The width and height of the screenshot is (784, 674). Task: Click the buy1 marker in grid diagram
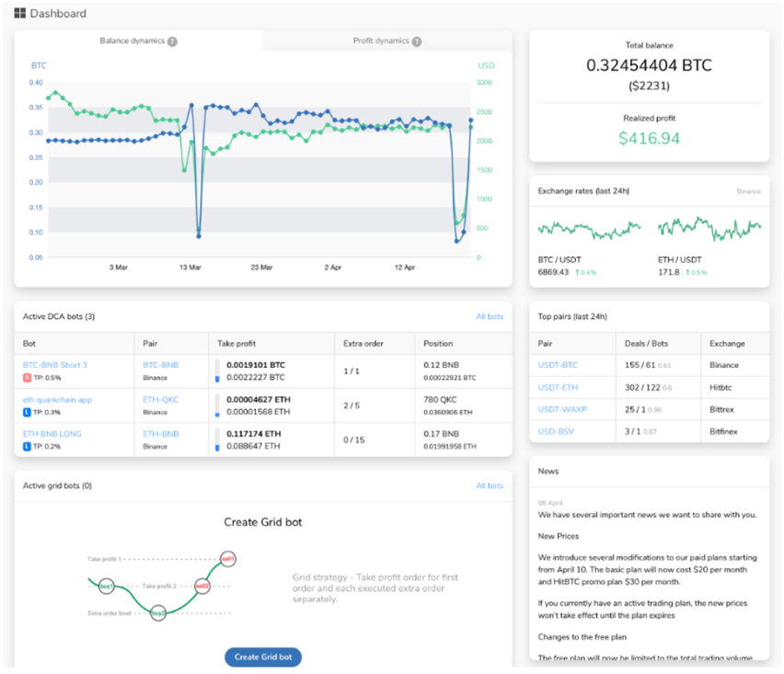(x=106, y=586)
